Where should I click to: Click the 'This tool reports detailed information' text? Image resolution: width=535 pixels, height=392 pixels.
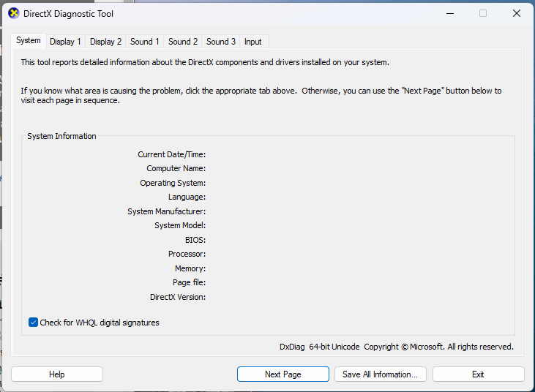[205, 62]
